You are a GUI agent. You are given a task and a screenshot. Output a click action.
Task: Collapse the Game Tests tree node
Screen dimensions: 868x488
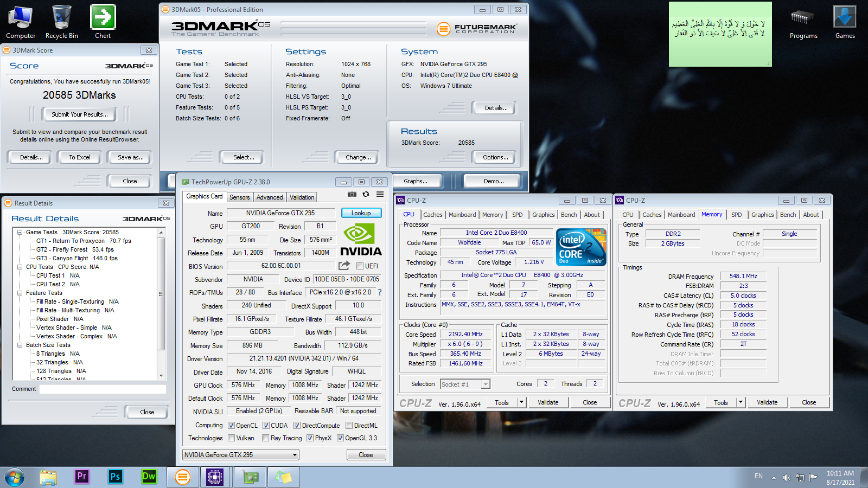coord(20,232)
